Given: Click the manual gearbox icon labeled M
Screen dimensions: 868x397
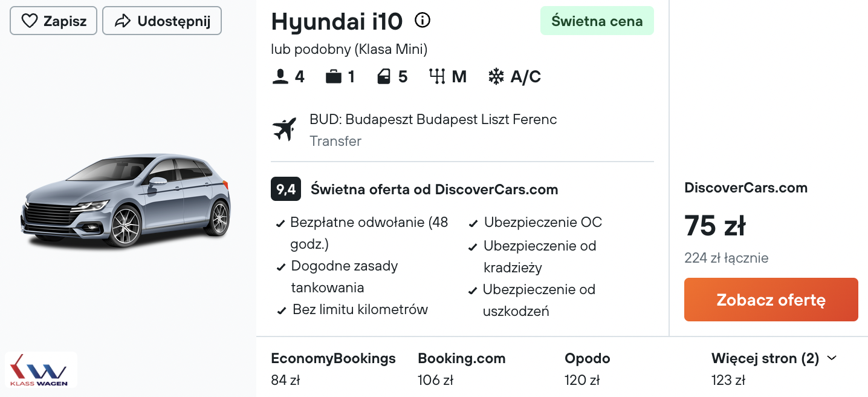Looking at the screenshot, I should pos(438,77).
